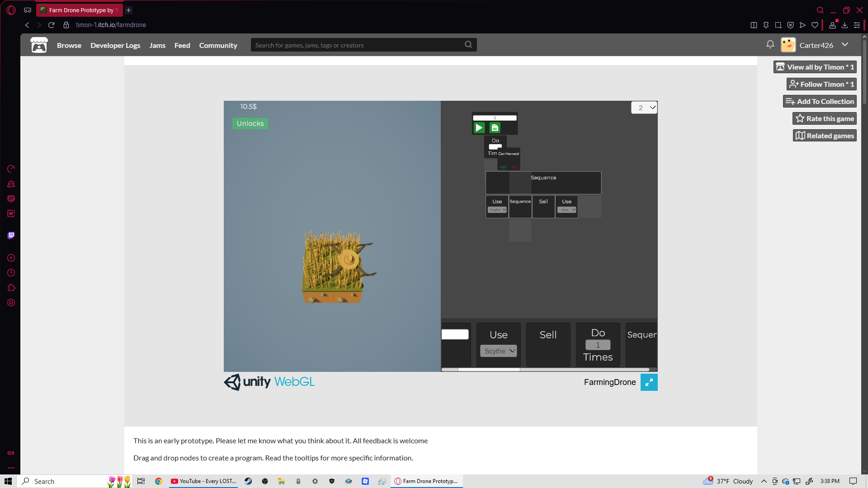Open the Jams menu item
The image size is (868, 488).
[x=157, y=45]
